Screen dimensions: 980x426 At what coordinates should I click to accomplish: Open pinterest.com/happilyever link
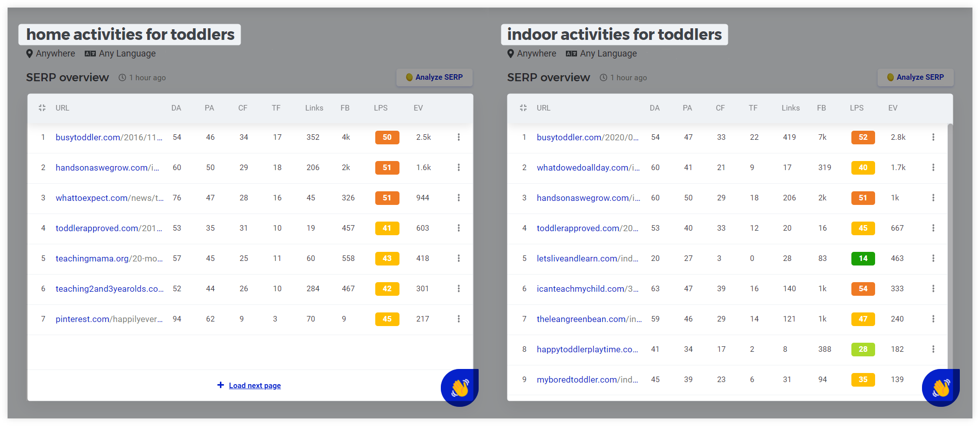click(x=109, y=319)
